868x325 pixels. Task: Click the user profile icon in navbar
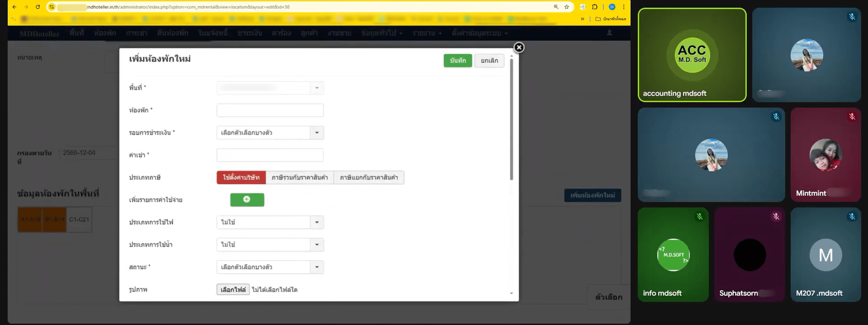[609, 33]
